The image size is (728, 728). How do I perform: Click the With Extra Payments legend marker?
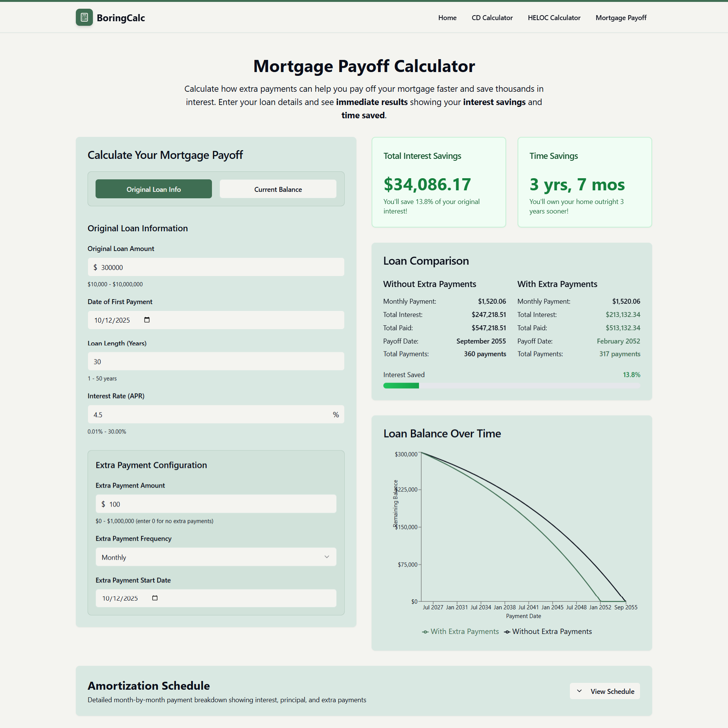point(425,632)
